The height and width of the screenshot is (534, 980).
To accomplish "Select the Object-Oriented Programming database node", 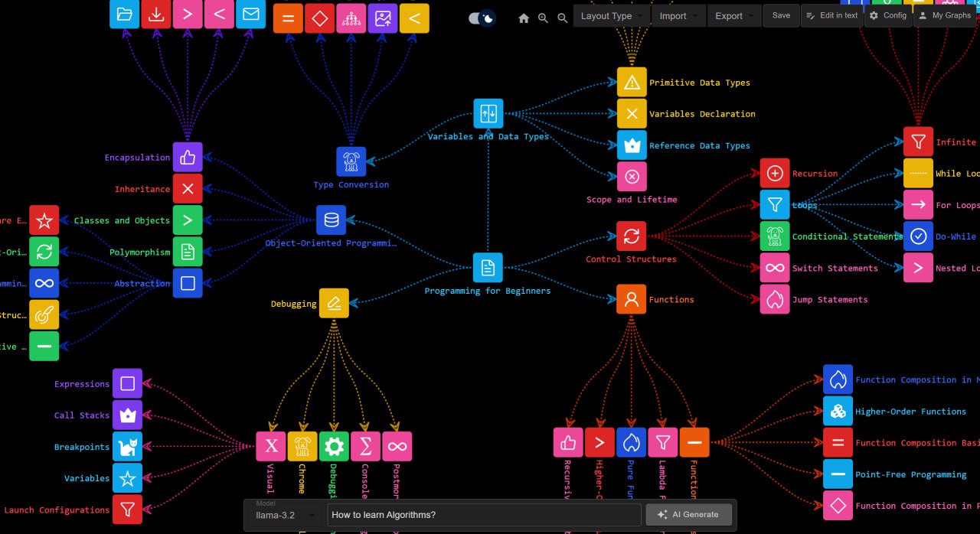I will (331, 220).
